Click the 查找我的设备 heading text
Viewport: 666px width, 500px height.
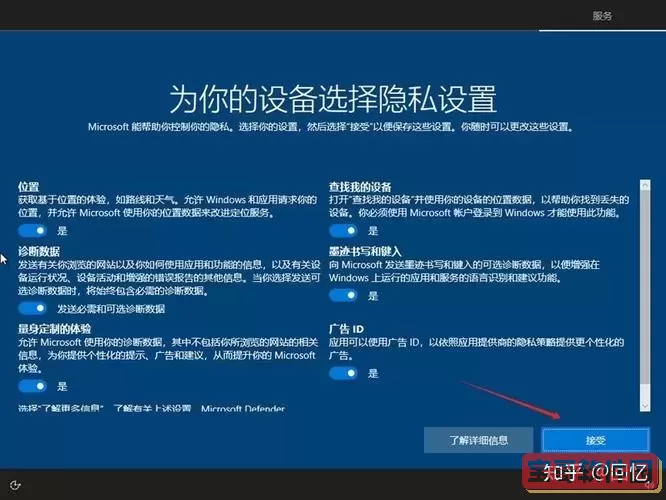tap(360, 186)
